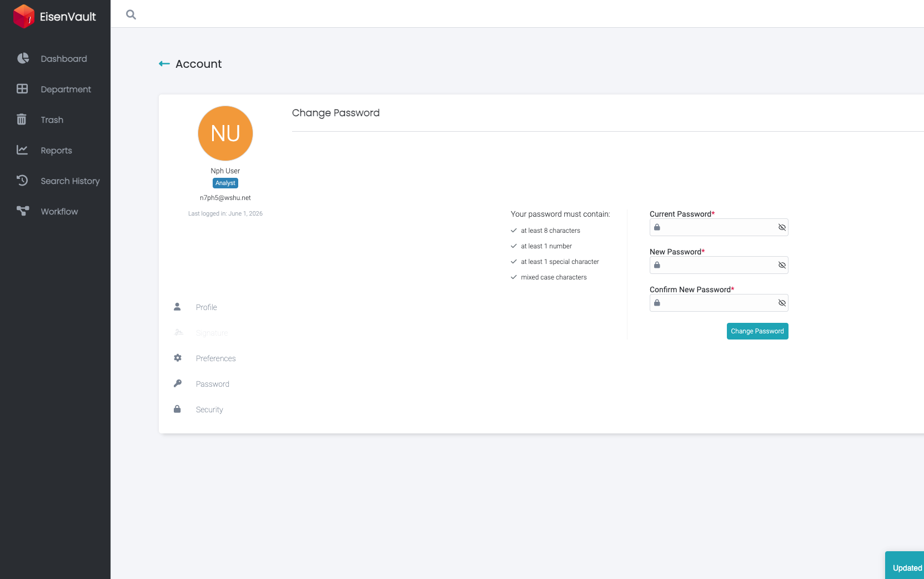The height and width of the screenshot is (579, 924).
Task: Click the Change Password heading
Action: point(336,113)
